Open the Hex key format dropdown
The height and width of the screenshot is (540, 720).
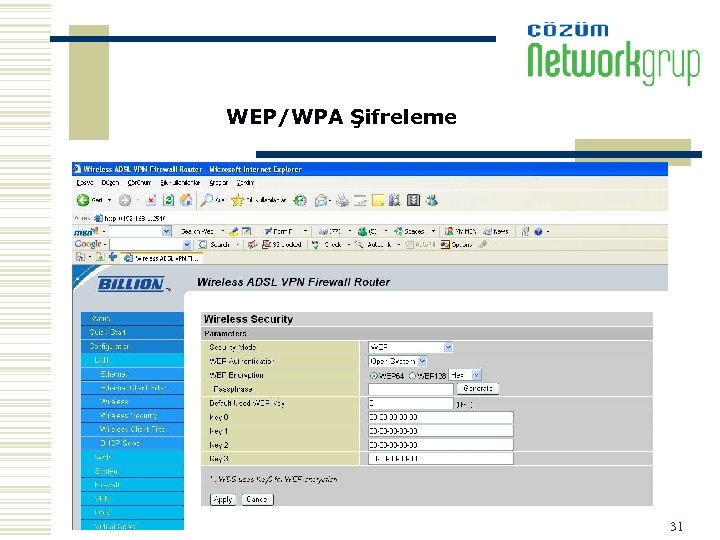(465, 375)
